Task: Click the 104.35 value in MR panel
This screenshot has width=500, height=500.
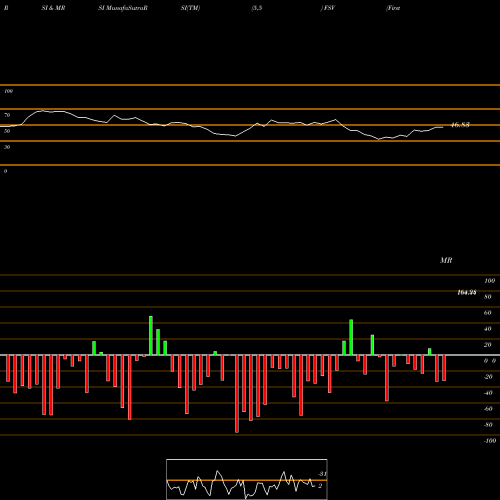Action: pyautogui.click(x=467, y=292)
